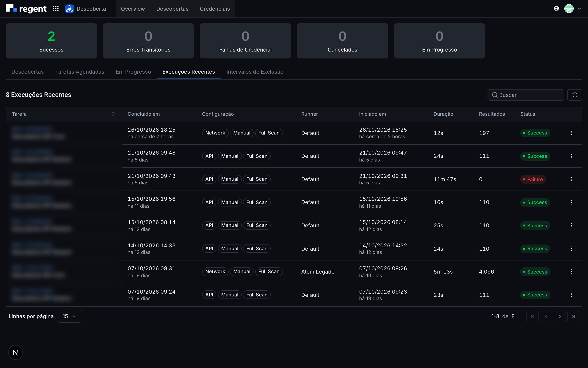Image resolution: width=588 pixels, height=368 pixels.
Task: Open row actions for the 15/10/2026 19:56 run
Action: point(571,202)
